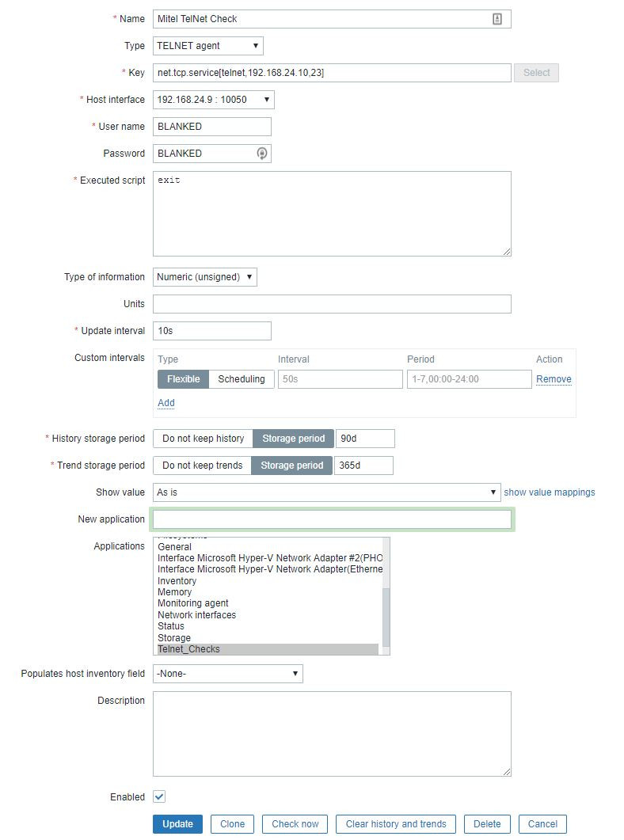Open the show value mappings link
The image size is (624, 840).
pos(550,492)
